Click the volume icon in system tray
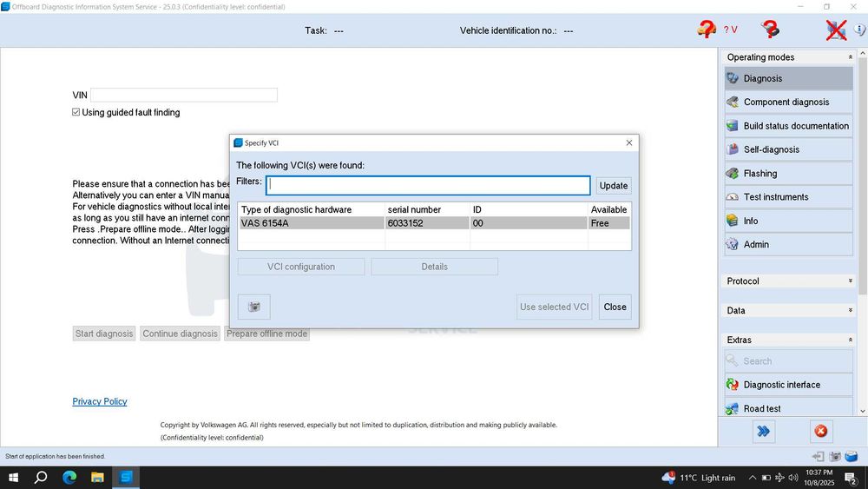Image resolution: width=868 pixels, height=489 pixels. pyautogui.click(x=793, y=478)
